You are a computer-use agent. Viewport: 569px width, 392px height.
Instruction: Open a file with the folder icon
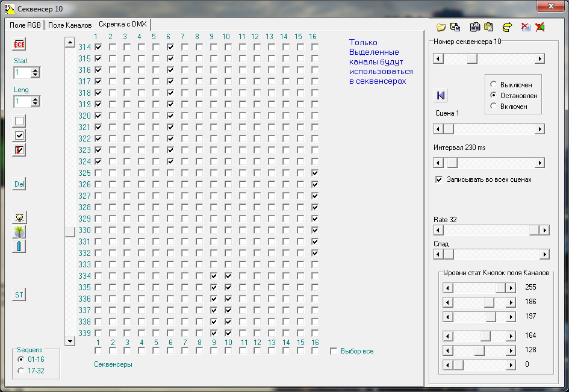pyautogui.click(x=441, y=27)
